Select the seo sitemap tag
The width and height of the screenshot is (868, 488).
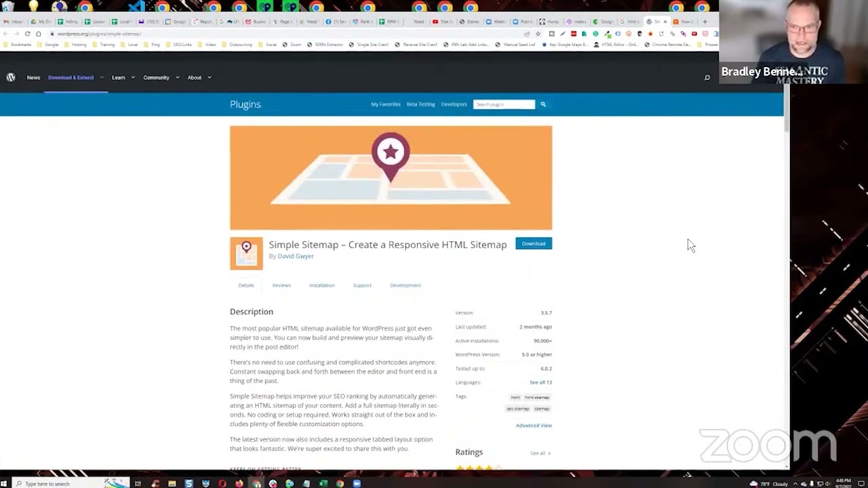pyautogui.click(x=517, y=409)
